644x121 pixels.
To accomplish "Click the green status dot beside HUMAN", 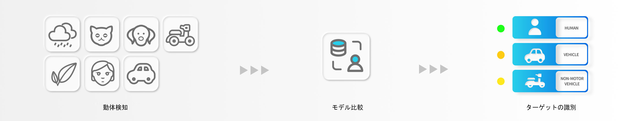I will click(x=501, y=29).
